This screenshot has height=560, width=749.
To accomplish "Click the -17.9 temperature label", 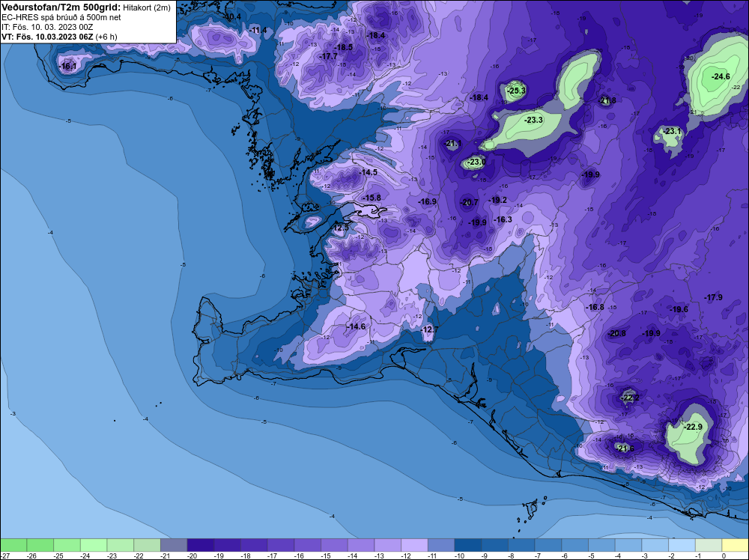I will click(x=713, y=297).
